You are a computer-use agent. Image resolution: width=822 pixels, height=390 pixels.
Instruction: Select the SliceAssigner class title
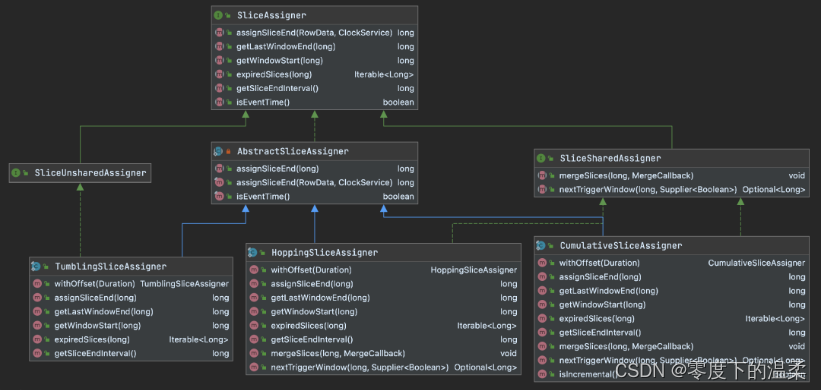(272, 15)
